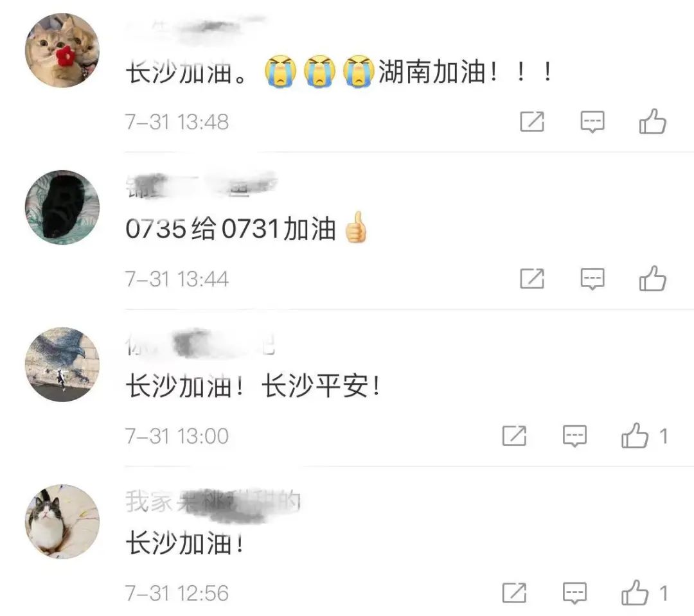View the grey-white cat avatar profile
The width and height of the screenshot is (694, 616).
(x=62, y=522)
